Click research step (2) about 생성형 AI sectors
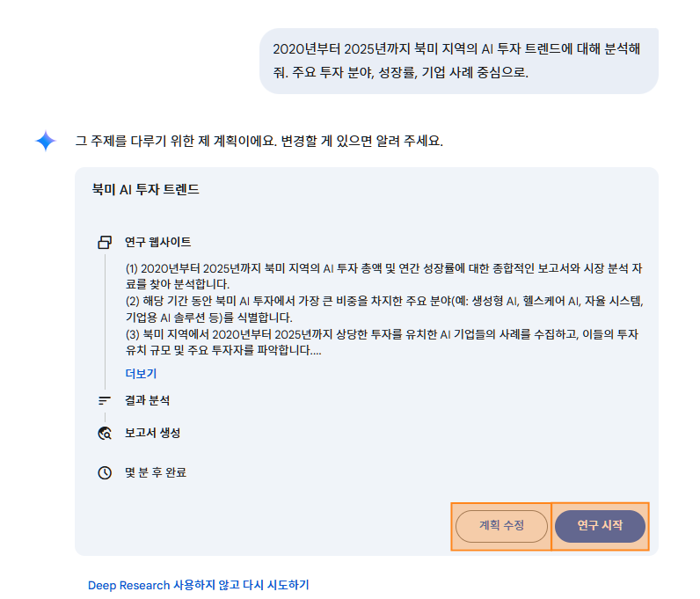This screenshot has width=700, height=599. (x=384, y=309)
